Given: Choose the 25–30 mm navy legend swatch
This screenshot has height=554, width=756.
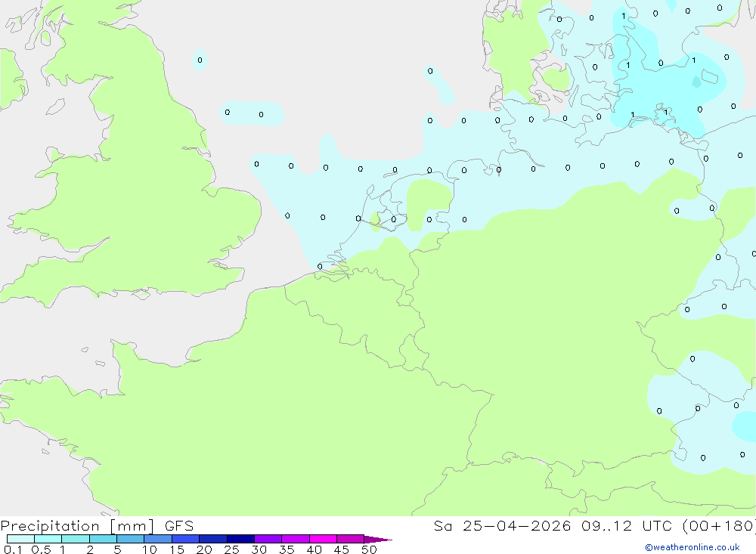Looking at the screenshot, I should (240, 539).
